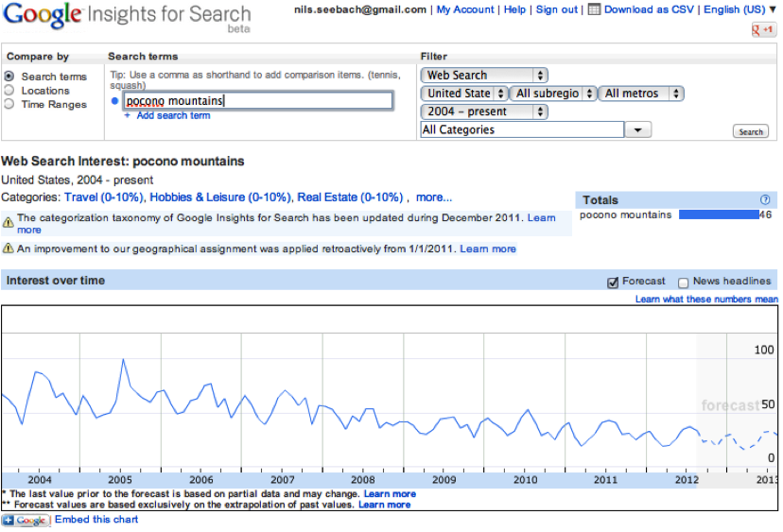Click the Google Insights for Search logo

tap(127, 17)
